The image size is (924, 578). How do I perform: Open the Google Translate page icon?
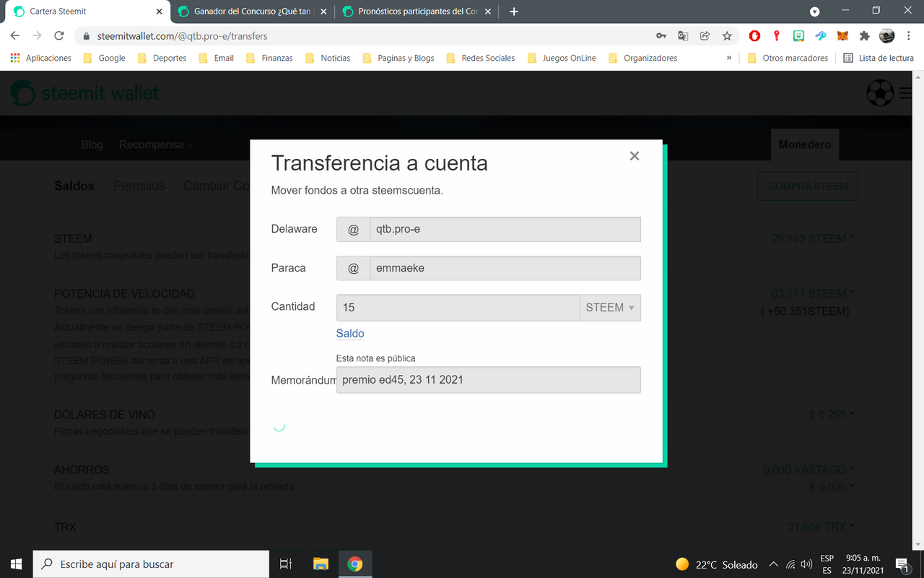point(683,35)
